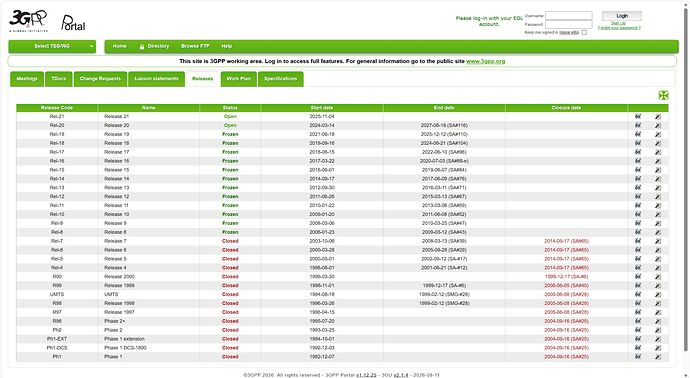
Task: View details icon in Rel-20 row
Action: click(x=638, y=125)
